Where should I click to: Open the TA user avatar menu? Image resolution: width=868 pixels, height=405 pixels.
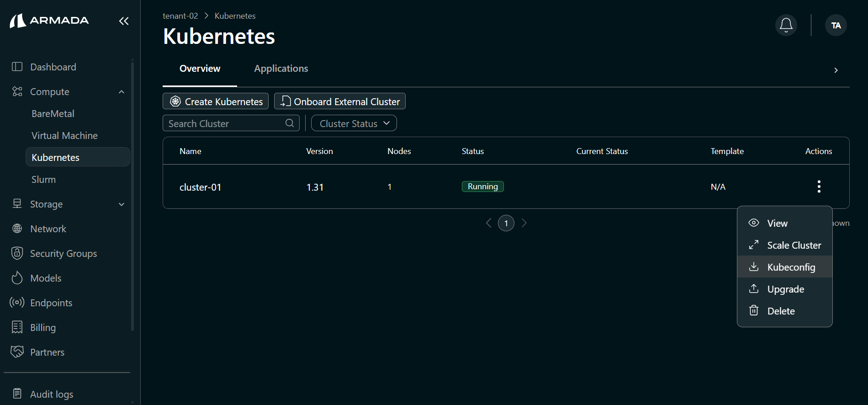click(836, 25)
